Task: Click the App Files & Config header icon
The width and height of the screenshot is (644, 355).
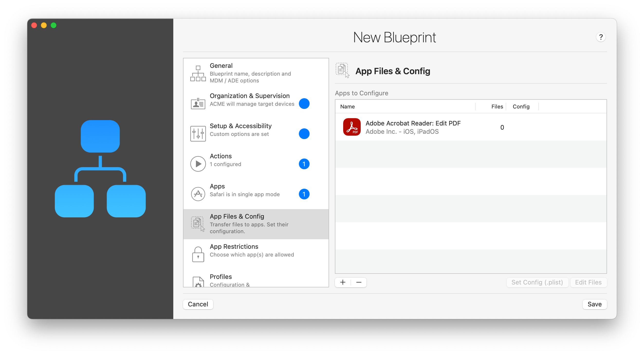Action: 342,71
